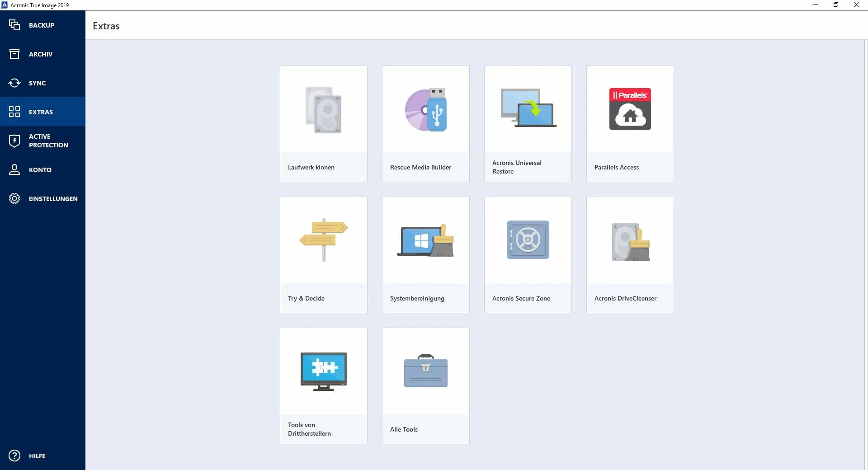868x470 pixels.
Task: Click the Try & Decide signpost icon
Action: tap(324, 240)
